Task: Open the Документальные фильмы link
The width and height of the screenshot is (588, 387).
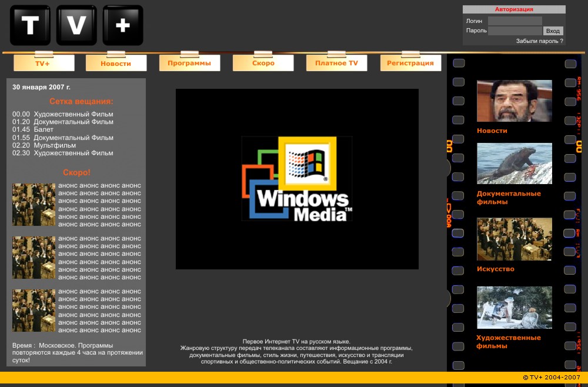Action: [x=509, y=198]
